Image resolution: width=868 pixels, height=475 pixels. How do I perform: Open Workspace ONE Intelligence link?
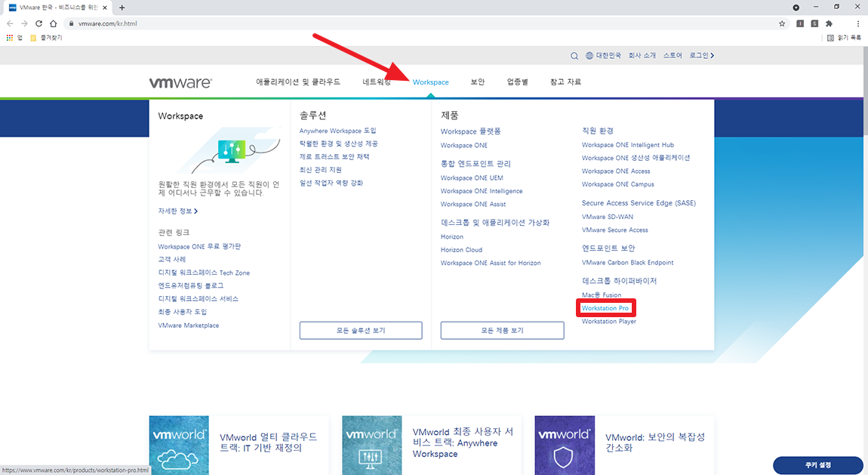tap(482, 191)
